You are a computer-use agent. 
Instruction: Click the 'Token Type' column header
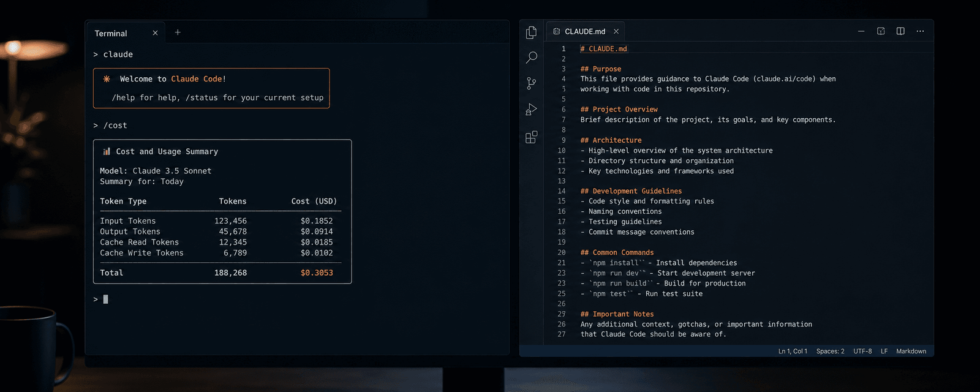[123, 201]
